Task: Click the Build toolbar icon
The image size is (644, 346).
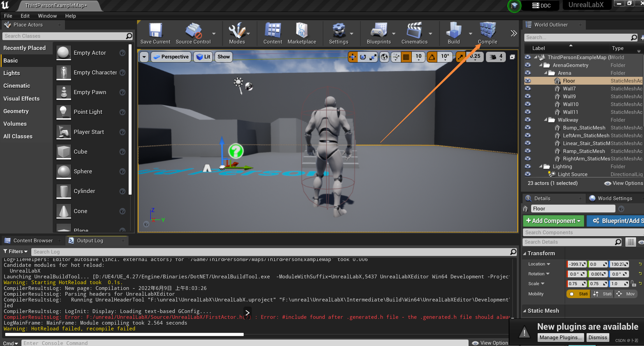Action: pos(454,33)
